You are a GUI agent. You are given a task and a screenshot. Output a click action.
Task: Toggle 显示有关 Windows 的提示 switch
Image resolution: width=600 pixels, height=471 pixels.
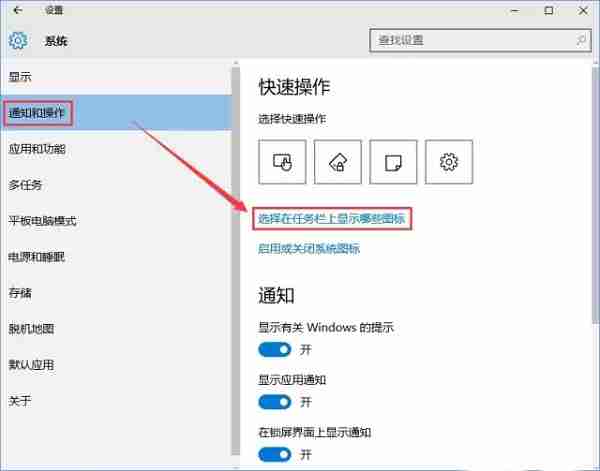[275, 349]
